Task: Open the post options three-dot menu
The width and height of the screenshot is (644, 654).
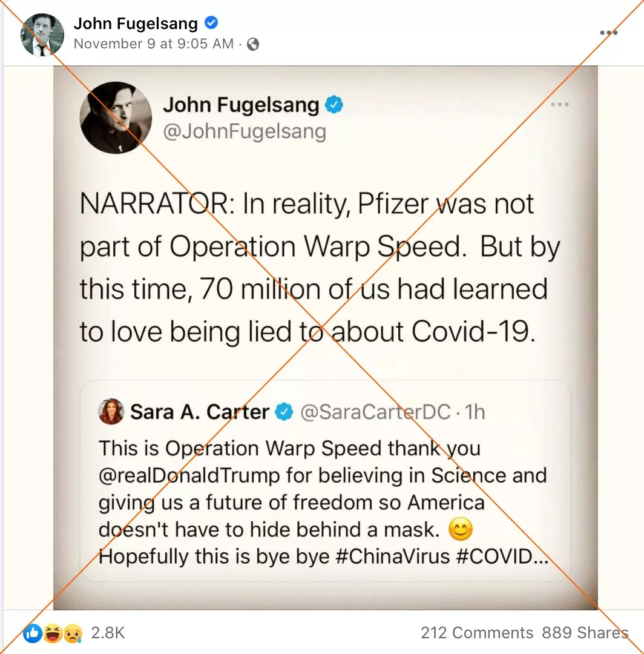Action: click(608, 33)
